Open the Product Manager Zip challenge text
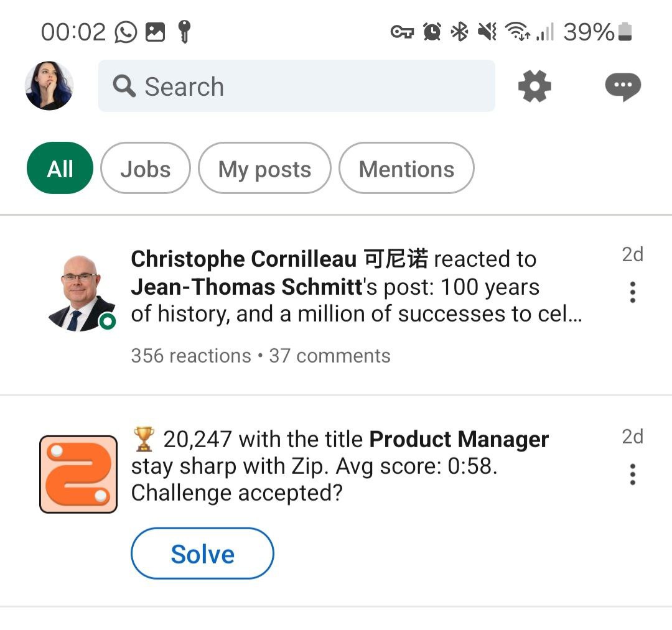The height and width of the screenshot is (630, 672). point(339,466)
